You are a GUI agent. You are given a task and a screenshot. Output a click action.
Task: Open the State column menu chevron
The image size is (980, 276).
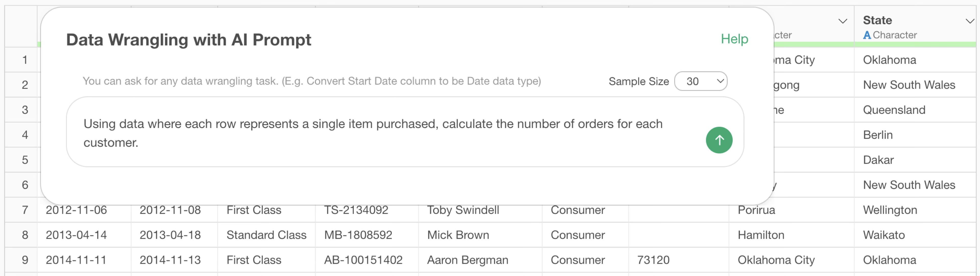tap(970, 21)
